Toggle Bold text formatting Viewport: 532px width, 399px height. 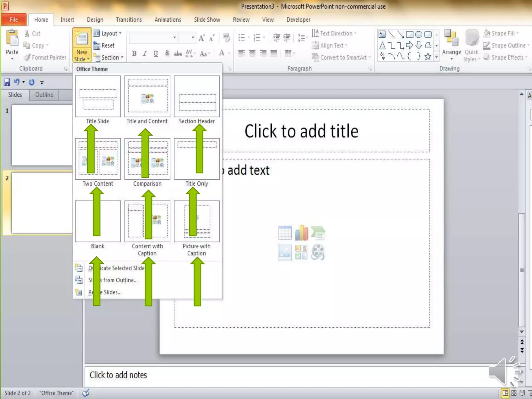[134, 54]
